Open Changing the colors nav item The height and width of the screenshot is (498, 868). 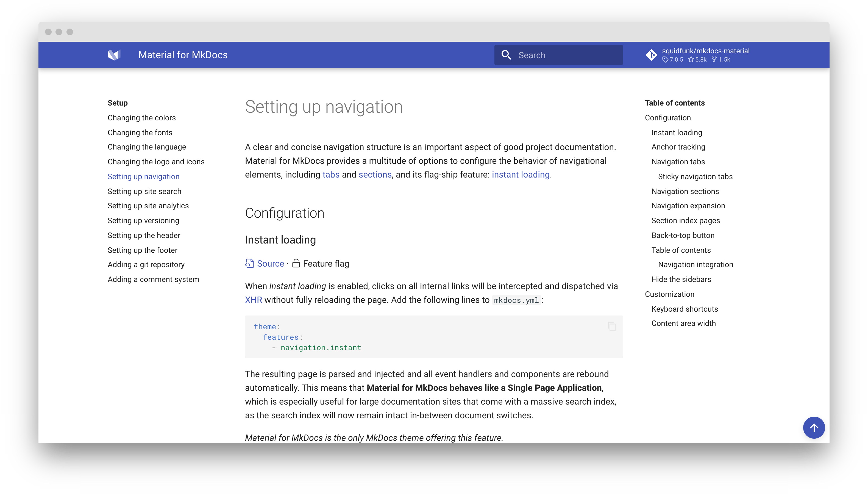(x=141, y=118)
